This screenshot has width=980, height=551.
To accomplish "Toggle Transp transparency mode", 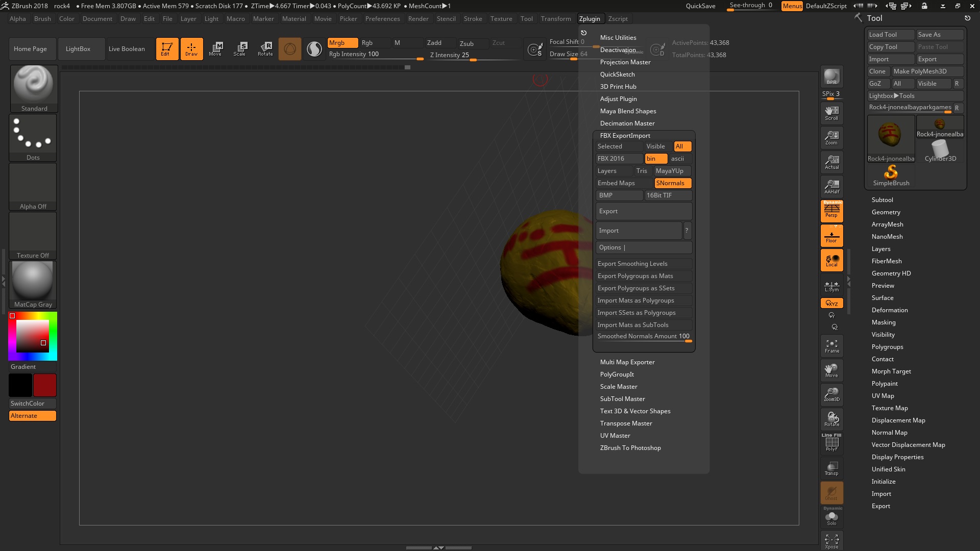I will click(x=831, y=467).
